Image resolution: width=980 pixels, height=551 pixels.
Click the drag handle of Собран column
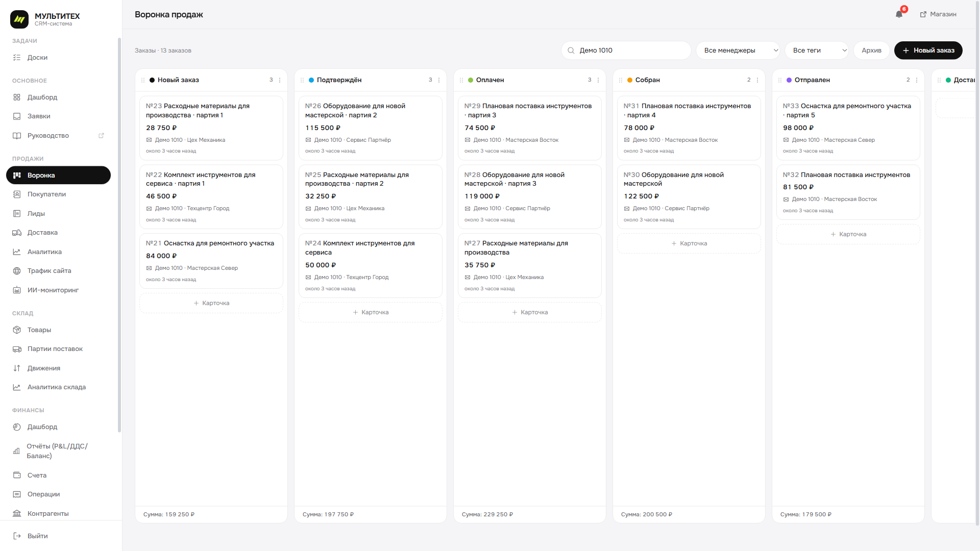pos(621,80)
